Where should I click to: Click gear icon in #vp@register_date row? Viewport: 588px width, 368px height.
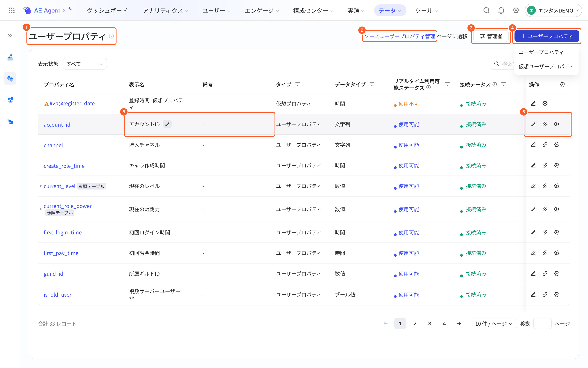pyautogui.click(x=545, y=103)
